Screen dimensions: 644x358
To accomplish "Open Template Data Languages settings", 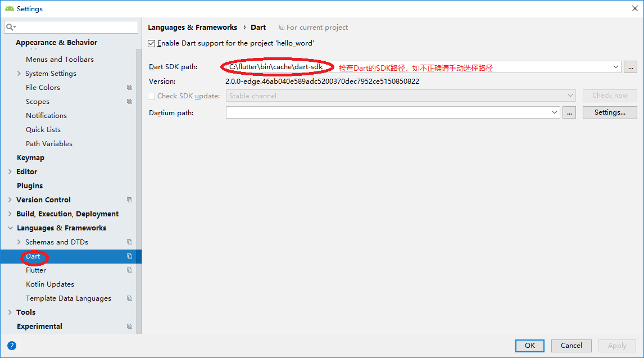I will pos(68,298).
